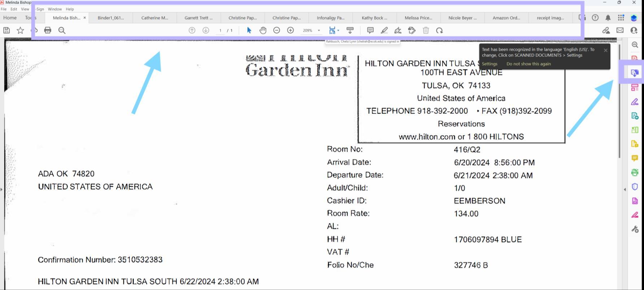
Task: Expand the left navigation pane arrow
Action: coord(2,189)
